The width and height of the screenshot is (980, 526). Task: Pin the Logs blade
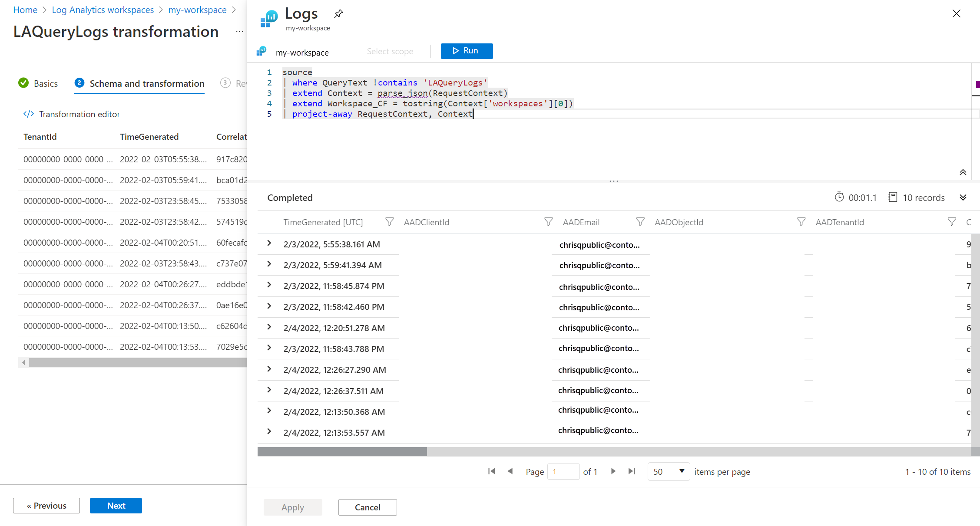[x=338, y=14]
